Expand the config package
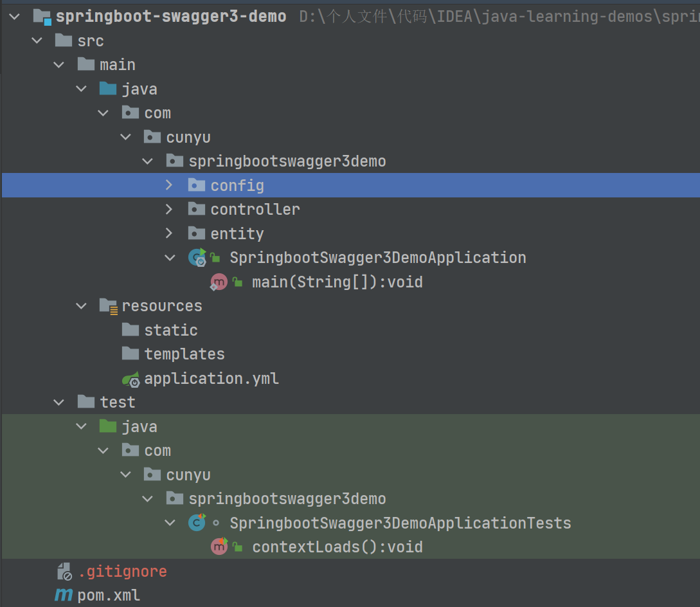Image resolution: width=700 pixels, height=607 pixels. tap(168, 185)
